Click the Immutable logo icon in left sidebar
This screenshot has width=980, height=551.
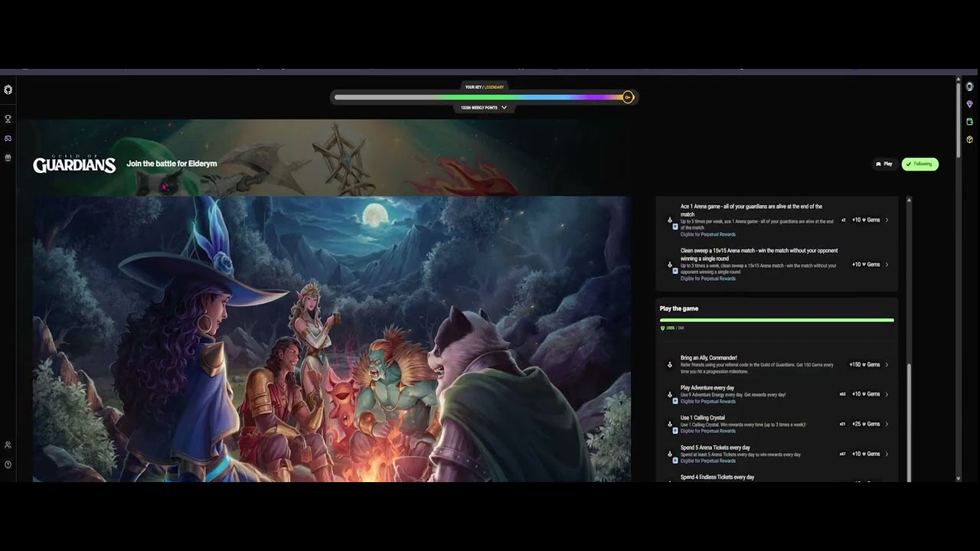click(8, 90)
